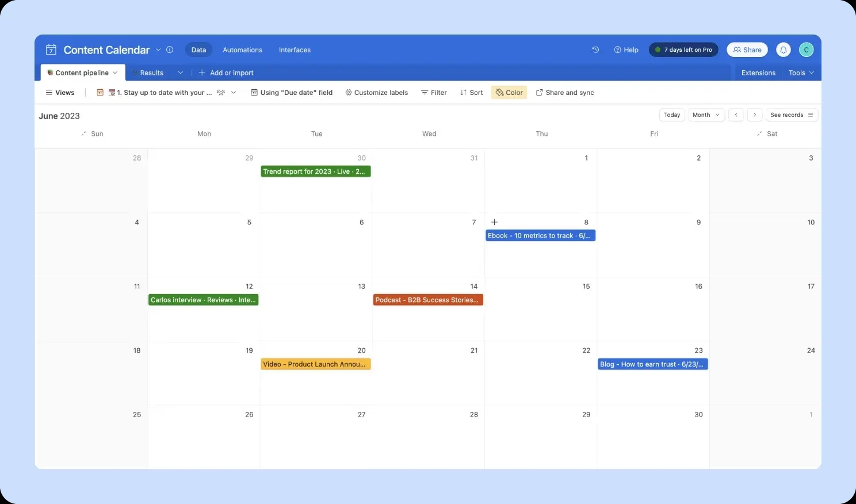Click the collaborative view people icon

[221, 93]
